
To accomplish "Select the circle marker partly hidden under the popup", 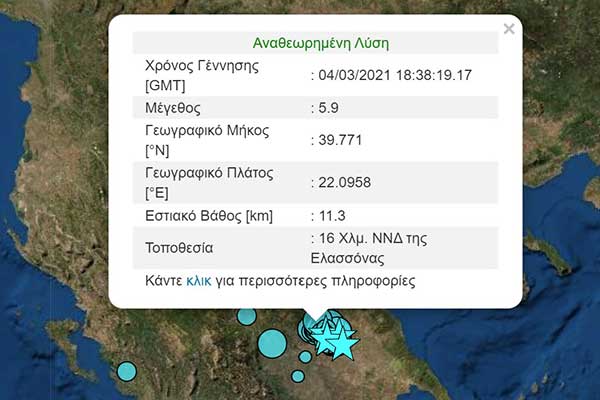I will click(x=246, y=316).
